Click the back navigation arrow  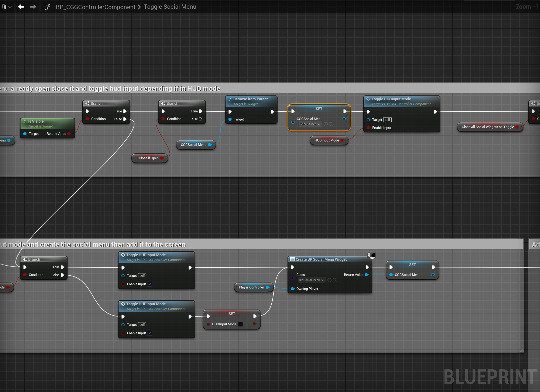[21, 7]
